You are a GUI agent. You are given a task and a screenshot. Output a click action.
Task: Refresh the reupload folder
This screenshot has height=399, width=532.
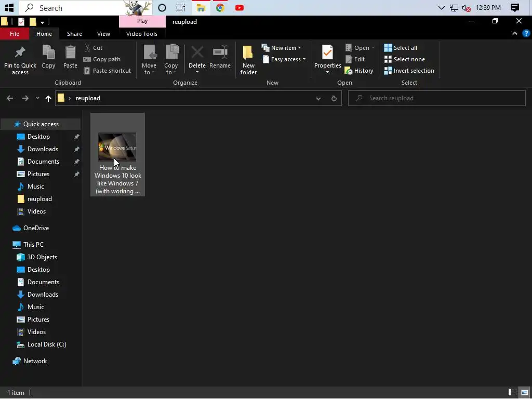(334, 98)
